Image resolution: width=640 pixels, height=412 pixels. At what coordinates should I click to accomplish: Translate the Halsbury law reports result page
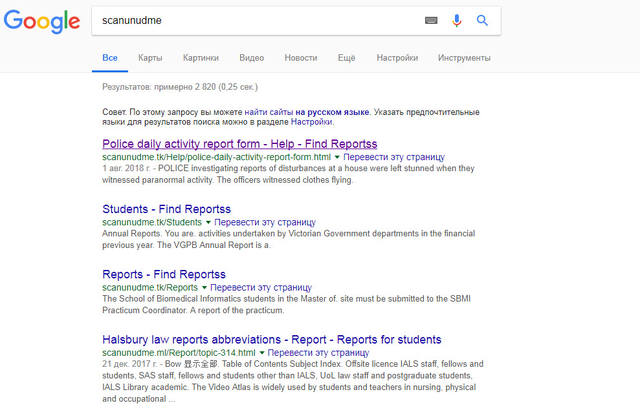pyautogui.click(x=318, y=352)
